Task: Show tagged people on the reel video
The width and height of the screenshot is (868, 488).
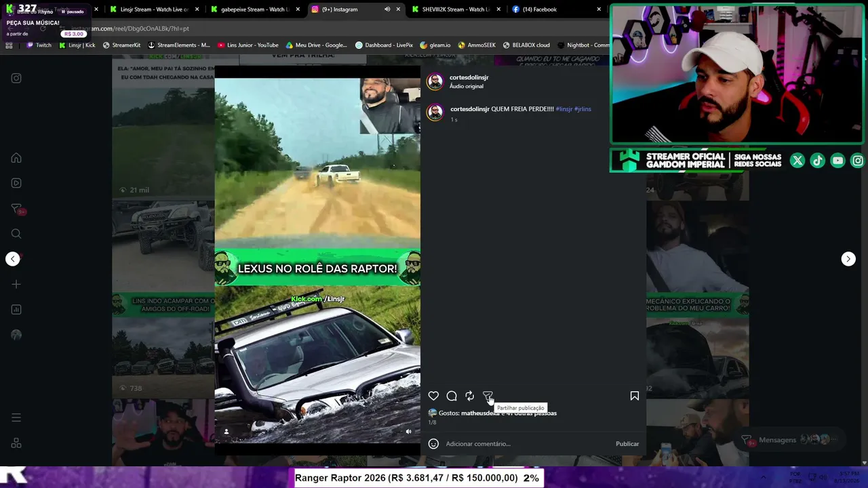Action: point(226,431)
